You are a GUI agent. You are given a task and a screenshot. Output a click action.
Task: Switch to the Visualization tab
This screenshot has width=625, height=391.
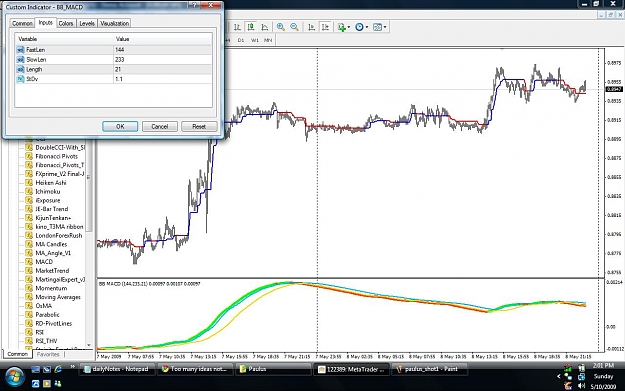point(114,24)
